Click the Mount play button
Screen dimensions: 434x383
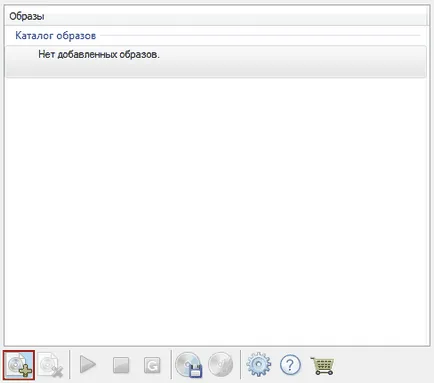coord(88,365)
